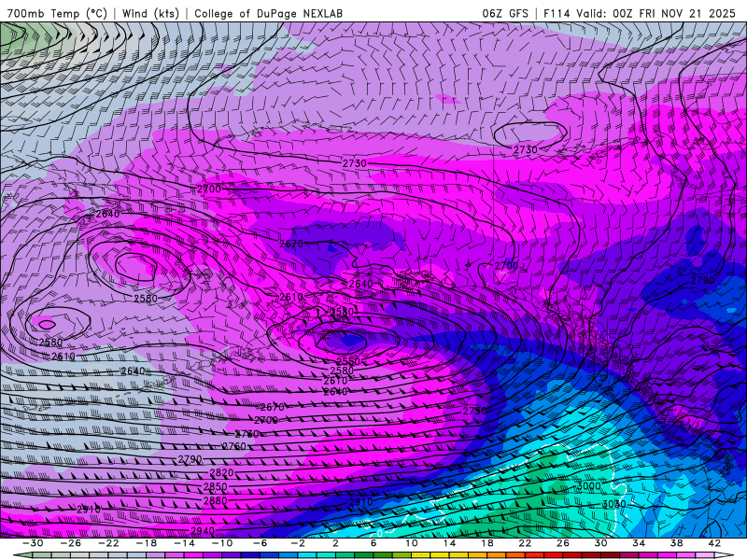Click "College of DuPage NEXLAB" header text
Image resolution: width=747 pixels, height=560 pixels.
click(268, 13)
